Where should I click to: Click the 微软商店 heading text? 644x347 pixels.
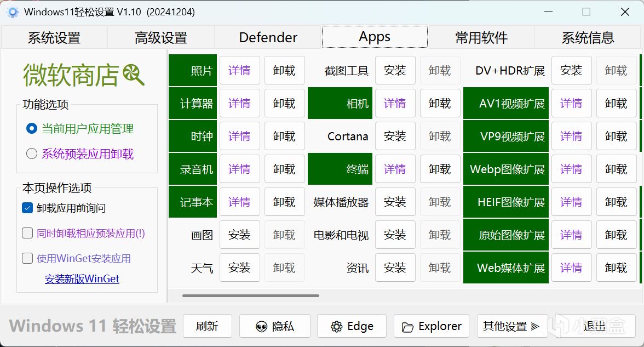coord(71,75)
